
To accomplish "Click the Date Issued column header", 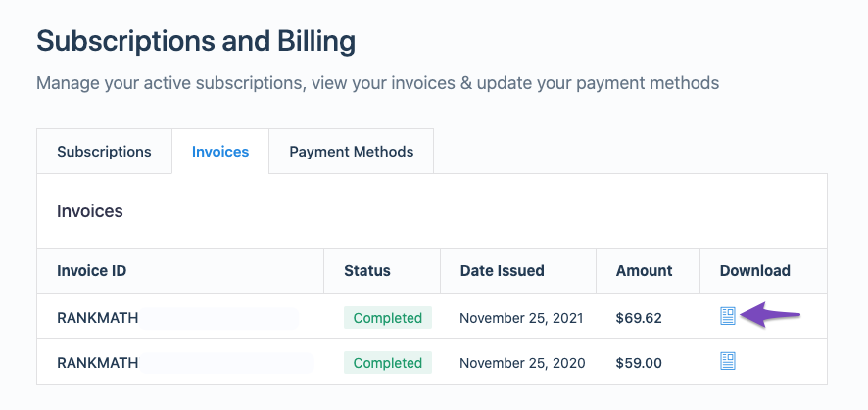I will coord(503,271).
